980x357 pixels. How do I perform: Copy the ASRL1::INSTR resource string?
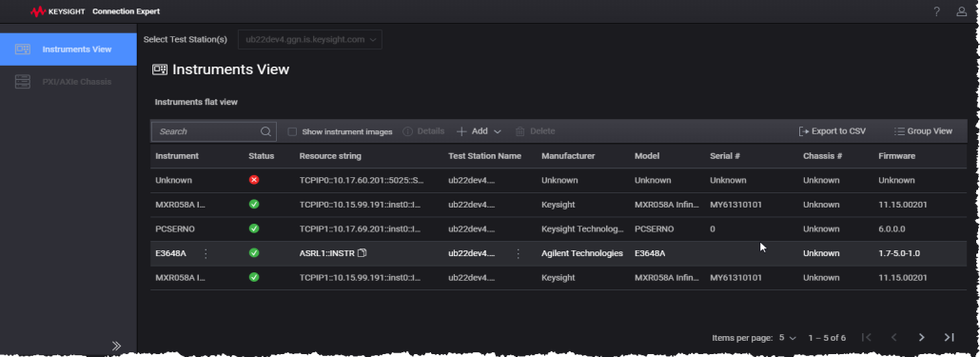tap(362, 253)
